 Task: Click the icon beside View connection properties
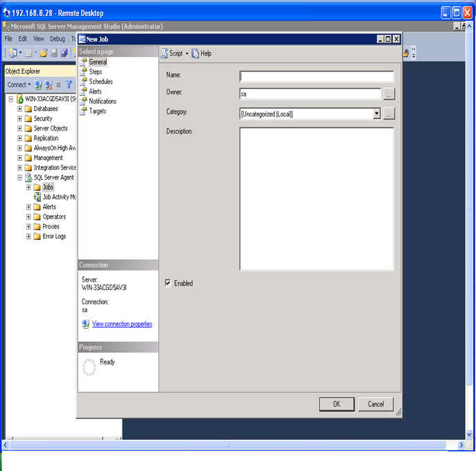click(85, 324)
